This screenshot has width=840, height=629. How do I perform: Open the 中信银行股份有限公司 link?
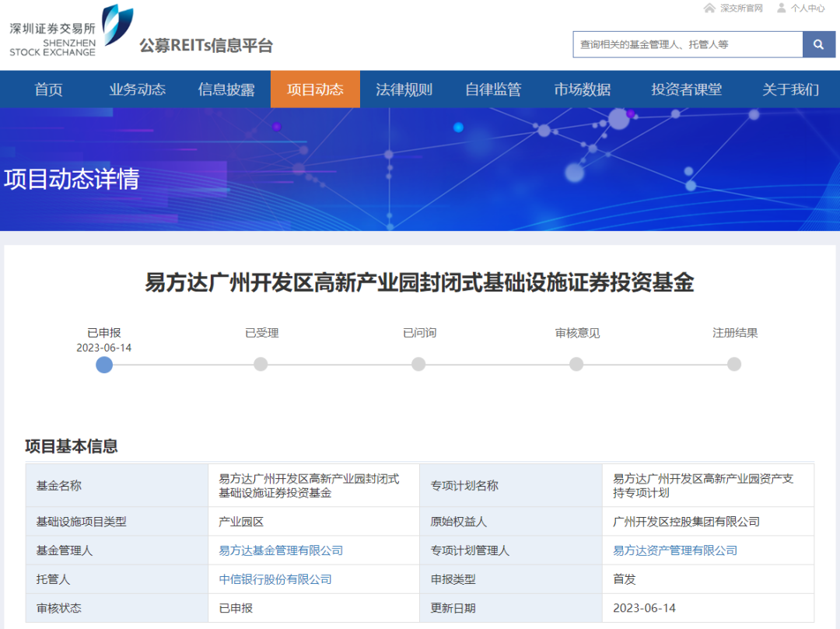275,579
